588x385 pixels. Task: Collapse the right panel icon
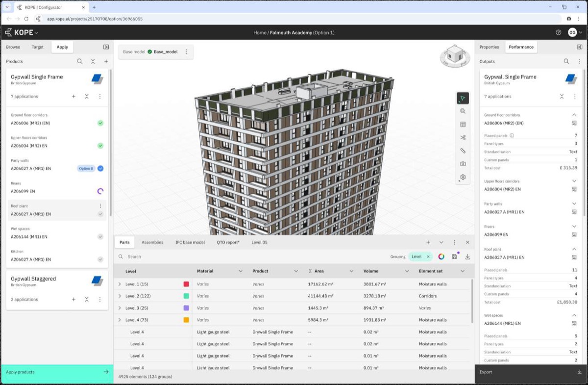(580, 47)
